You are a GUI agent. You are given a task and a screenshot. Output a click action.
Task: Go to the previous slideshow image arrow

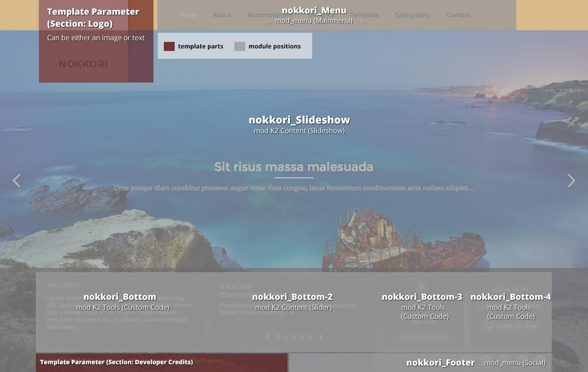tap(16, 181)
